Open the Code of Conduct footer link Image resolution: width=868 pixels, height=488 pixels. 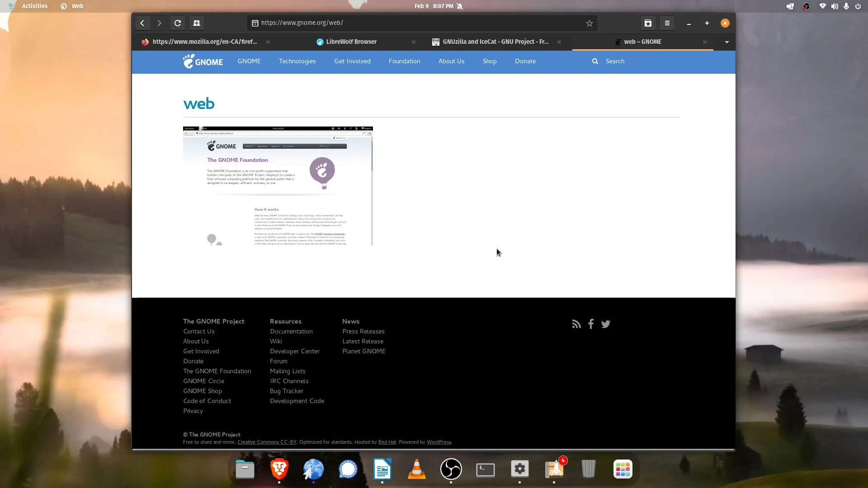coord(207,401)
